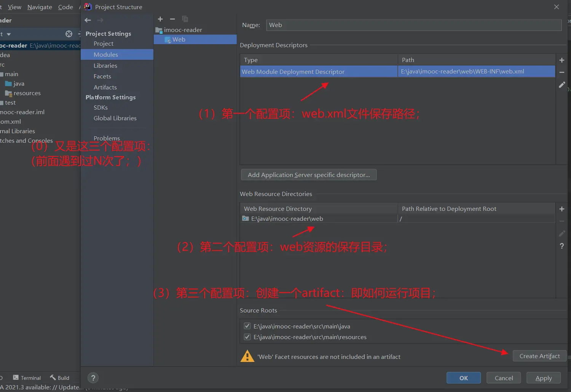The width and height of the screenshot is (571, 392).
Task: Select the imooc-reader module node
Action: pos(183,30)
